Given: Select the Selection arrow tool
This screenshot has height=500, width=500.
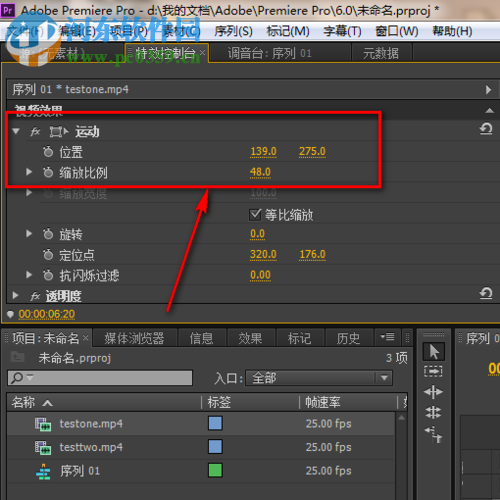Looking at the screenshot, I should 433,352.
